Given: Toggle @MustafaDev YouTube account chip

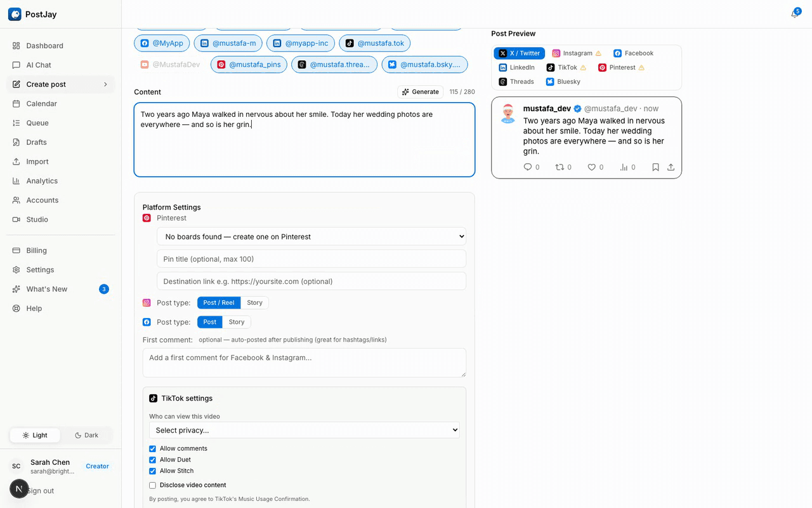Looking at the screenshot, I should point(170,64).
